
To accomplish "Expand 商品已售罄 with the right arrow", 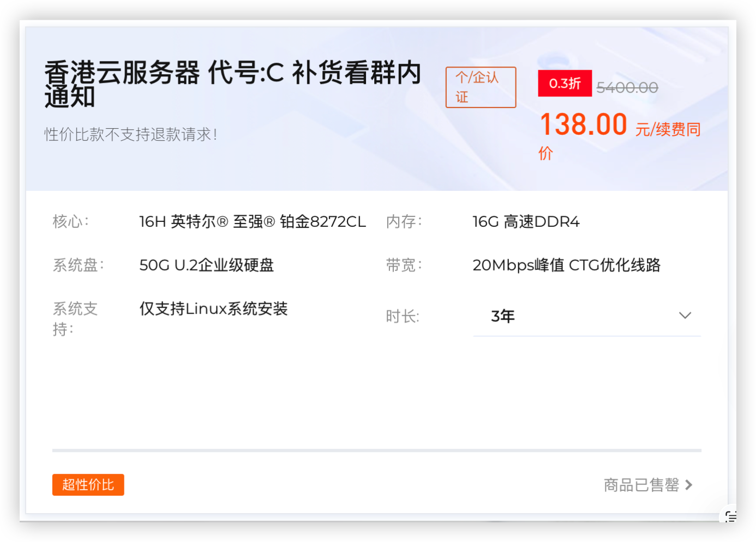I will tap(689, 485).
